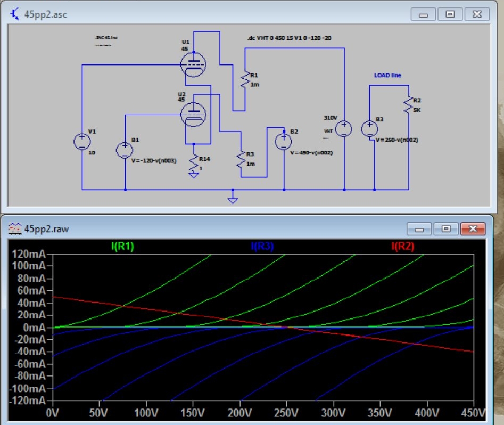Click the R3 resistor symbol
This screenshot has height=425, width=504.
coord(241,159)
